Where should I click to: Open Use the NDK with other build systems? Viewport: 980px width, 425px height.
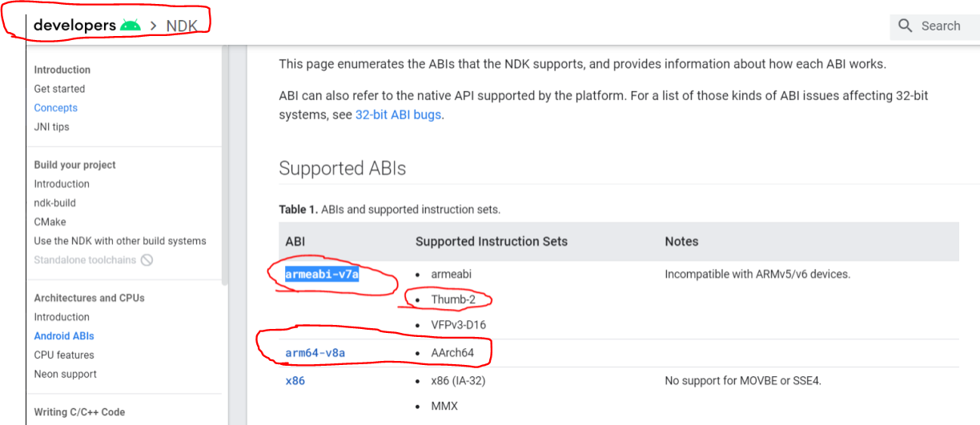(120, 241)
